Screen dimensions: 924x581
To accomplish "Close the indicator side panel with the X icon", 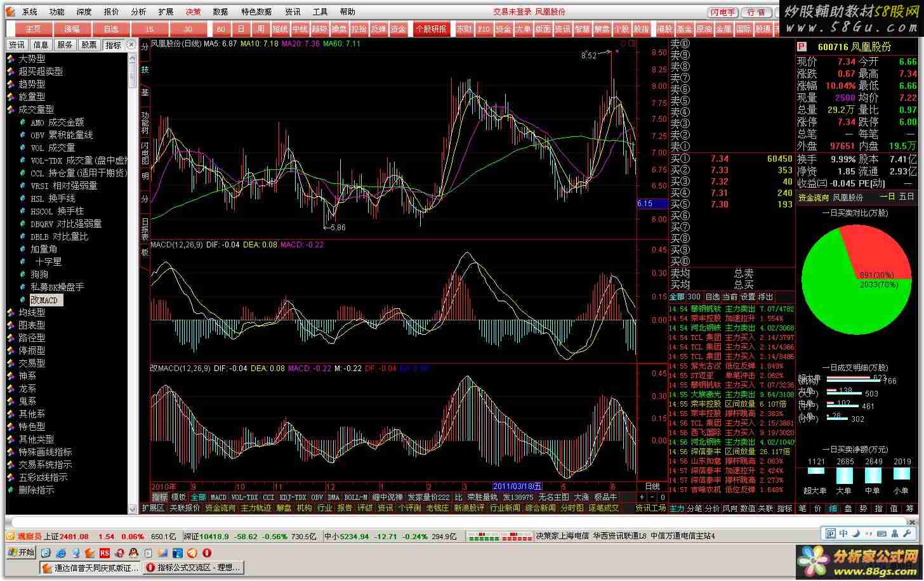I will (x=131, y=44).
